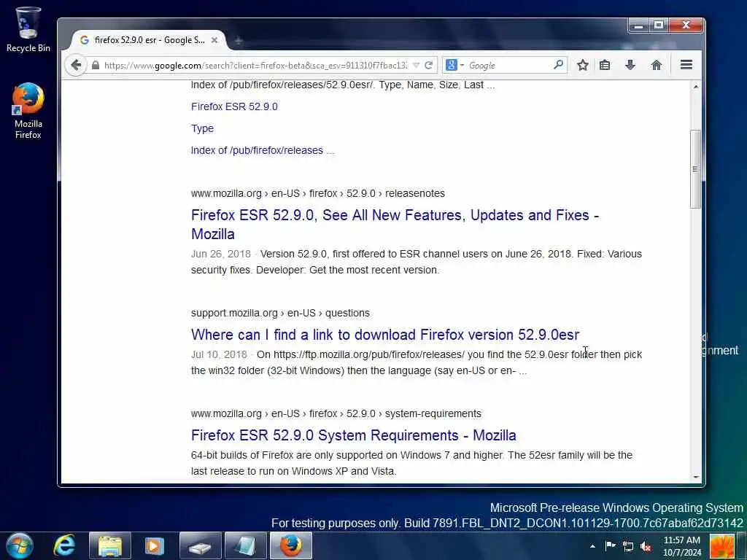This screenshot has height=560, width=747.
Task: Switch to Firefox taskbar button
Action: pos(291,545)
